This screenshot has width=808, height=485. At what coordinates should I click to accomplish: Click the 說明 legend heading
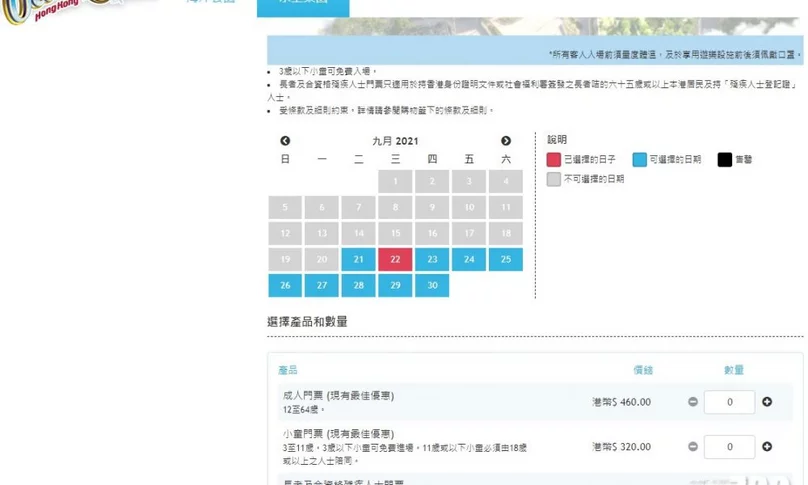[557, 140]
